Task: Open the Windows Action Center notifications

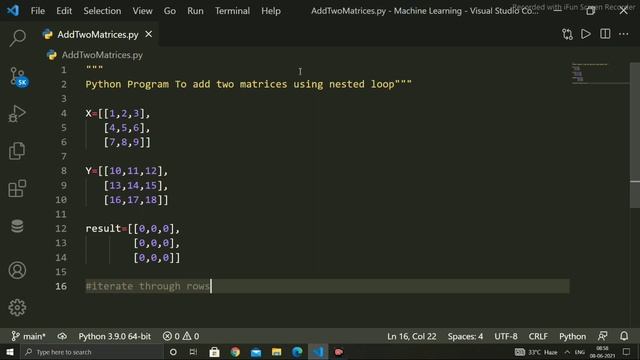Action: click(x=627, y=352)
